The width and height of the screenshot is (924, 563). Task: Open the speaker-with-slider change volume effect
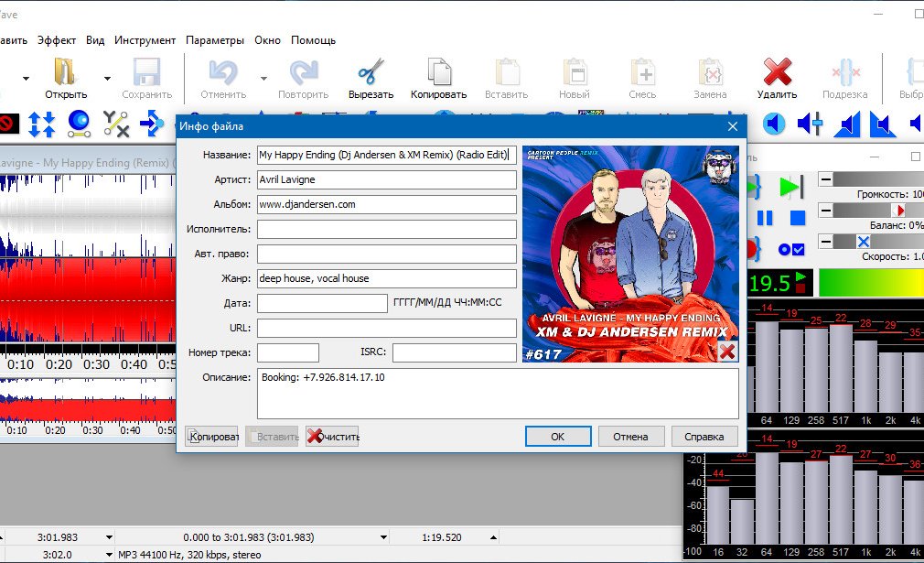(x=811, y=124)
